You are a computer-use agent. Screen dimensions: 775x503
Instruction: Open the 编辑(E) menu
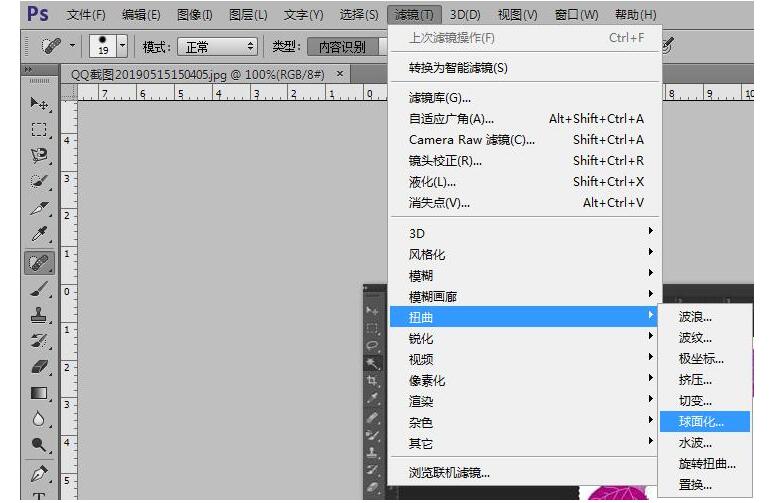(141, 15)
